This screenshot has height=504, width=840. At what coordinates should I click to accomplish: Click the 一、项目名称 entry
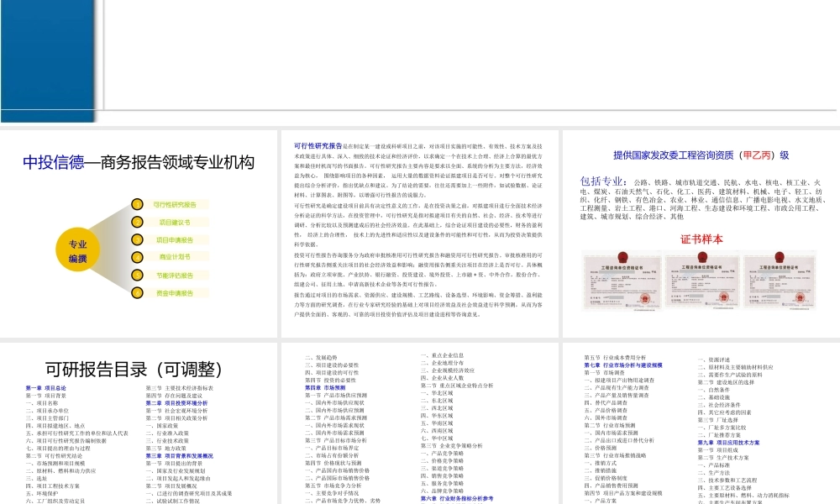tap(42, 402)
